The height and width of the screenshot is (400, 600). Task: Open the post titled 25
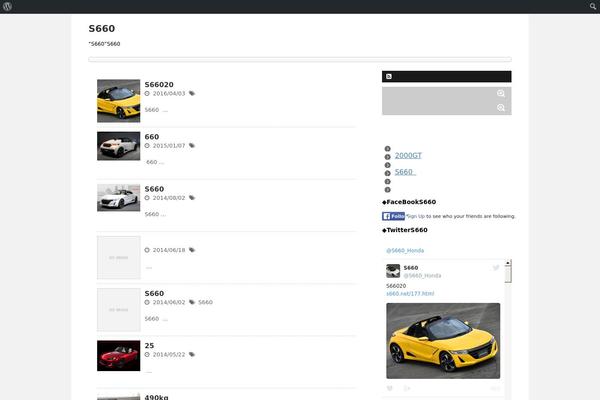[149, 346]
